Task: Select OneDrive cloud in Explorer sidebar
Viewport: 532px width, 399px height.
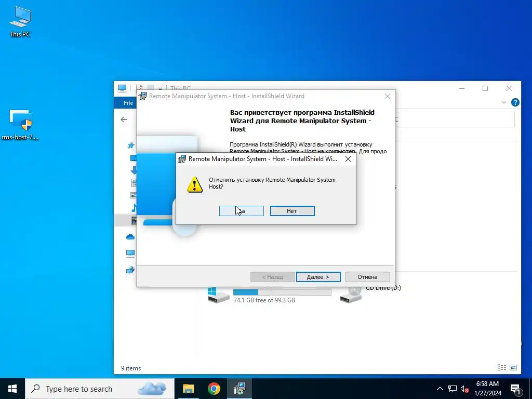Action: [x=130, y=237]
